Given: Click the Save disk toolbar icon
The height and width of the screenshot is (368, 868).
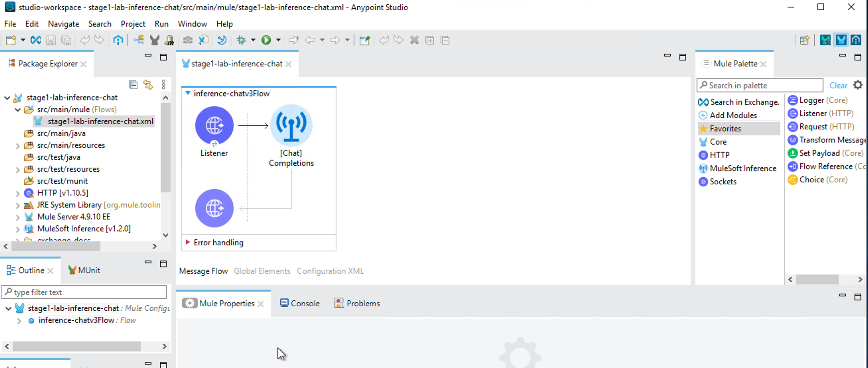Looking at the screenshot, I should [x=51, y=40].
